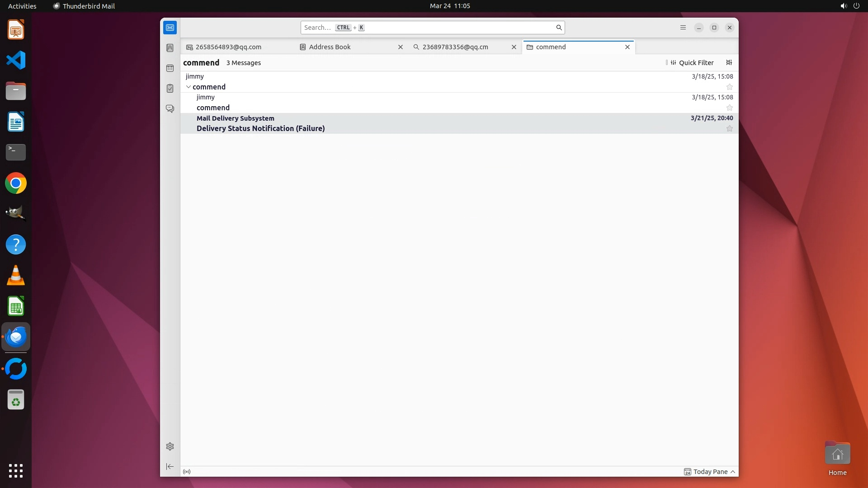Open Address Book from sidebar
Screen dimensions: 868x488
[170, 48]
